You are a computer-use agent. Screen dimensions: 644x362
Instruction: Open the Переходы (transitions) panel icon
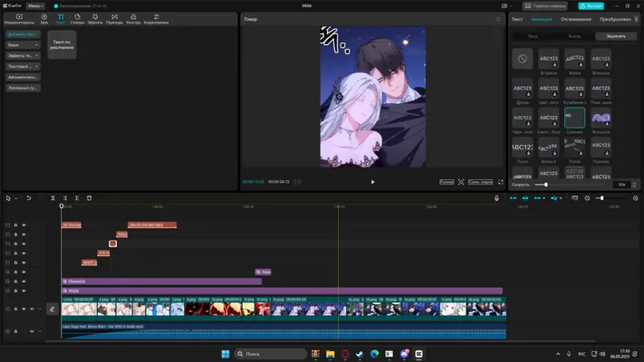coord(114,19)
